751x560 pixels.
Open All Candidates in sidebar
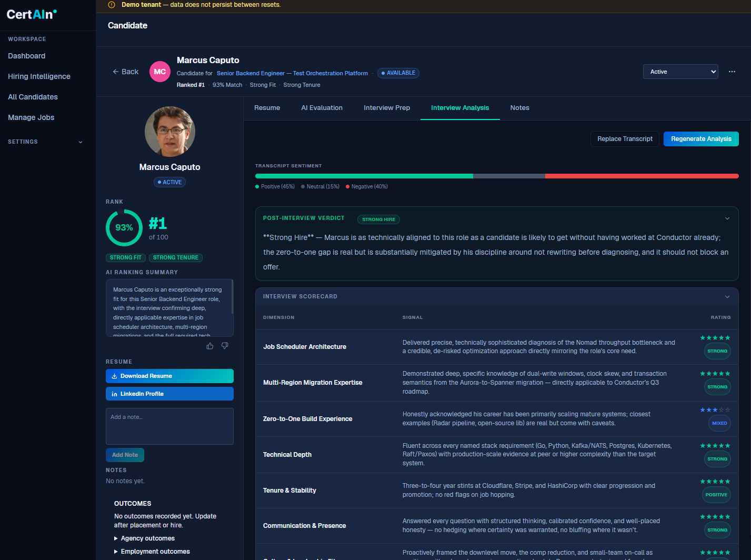[x=33, y=97]
